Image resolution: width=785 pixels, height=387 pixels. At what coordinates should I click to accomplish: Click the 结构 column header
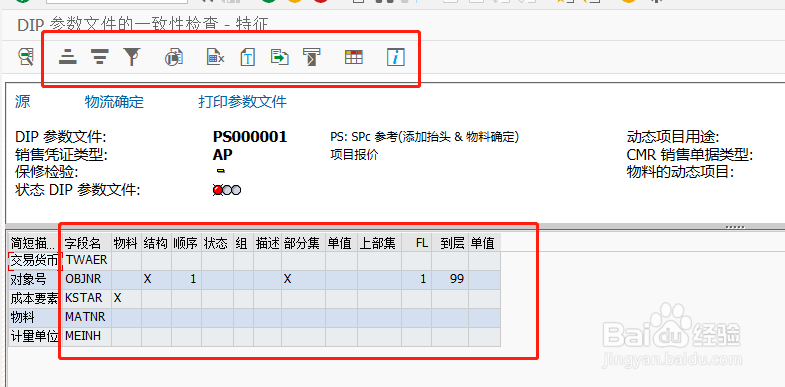click(157, 243)
